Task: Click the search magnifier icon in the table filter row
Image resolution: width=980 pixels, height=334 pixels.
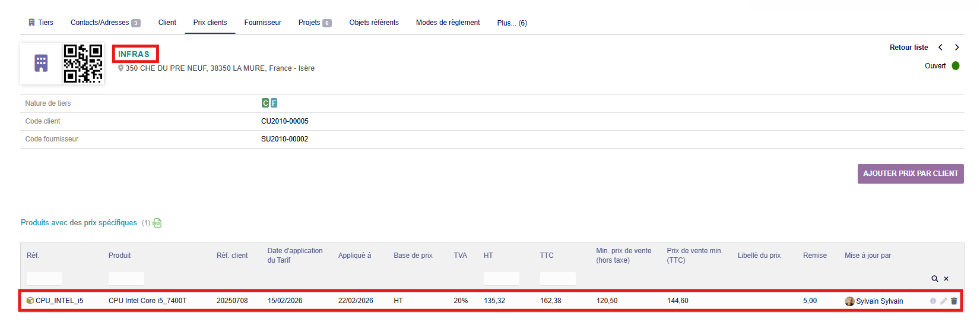Action: click(934, 279)
